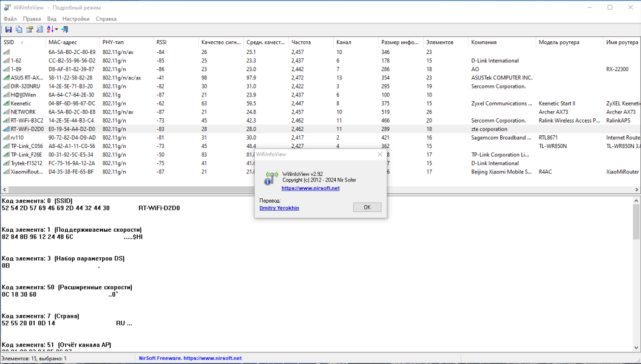Click signal icon of TP-Link_F26E network
Viewport: 641px width, 364px height.
6,155
